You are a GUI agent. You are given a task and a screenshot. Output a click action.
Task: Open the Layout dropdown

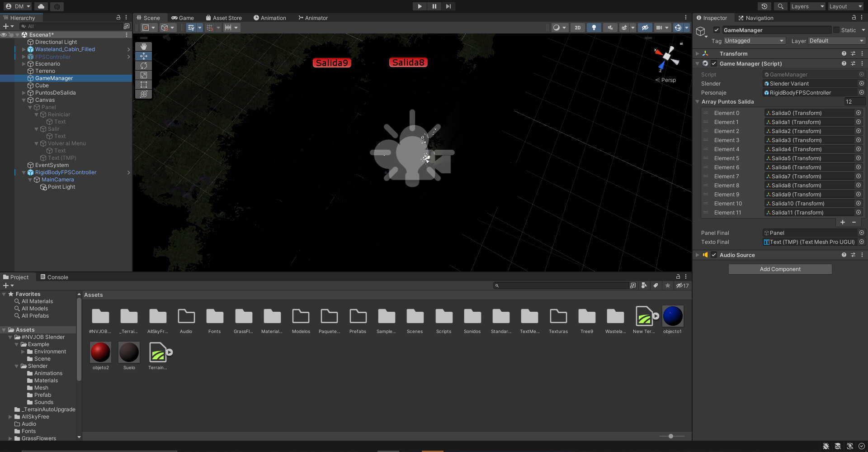tap(845, 6)
